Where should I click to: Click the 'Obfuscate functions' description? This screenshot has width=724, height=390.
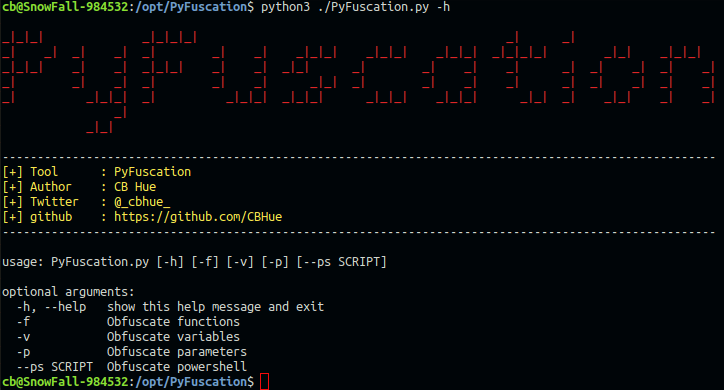click(x=173, y=322)
